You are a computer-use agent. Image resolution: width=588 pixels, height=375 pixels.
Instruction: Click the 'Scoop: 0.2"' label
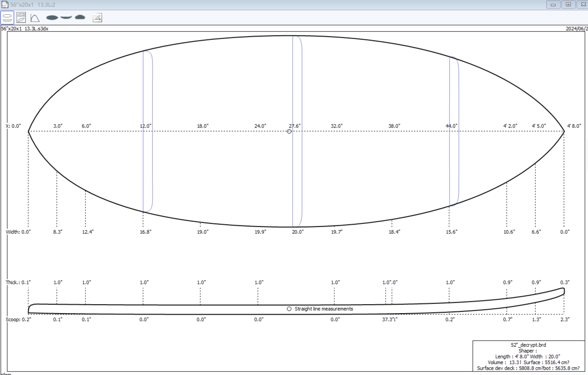pyautogui.click(x=18, y=320)
